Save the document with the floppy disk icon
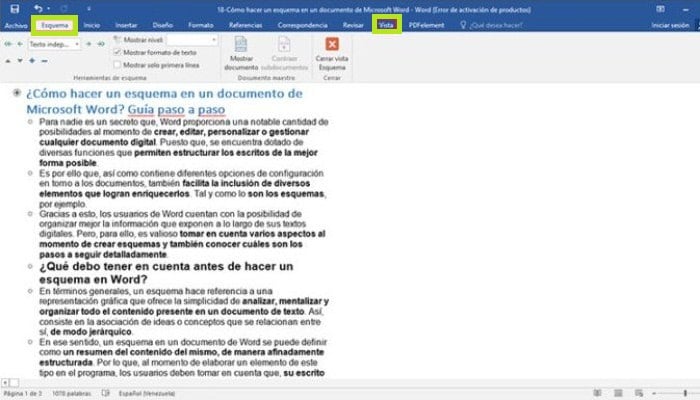 coord(15,9)
